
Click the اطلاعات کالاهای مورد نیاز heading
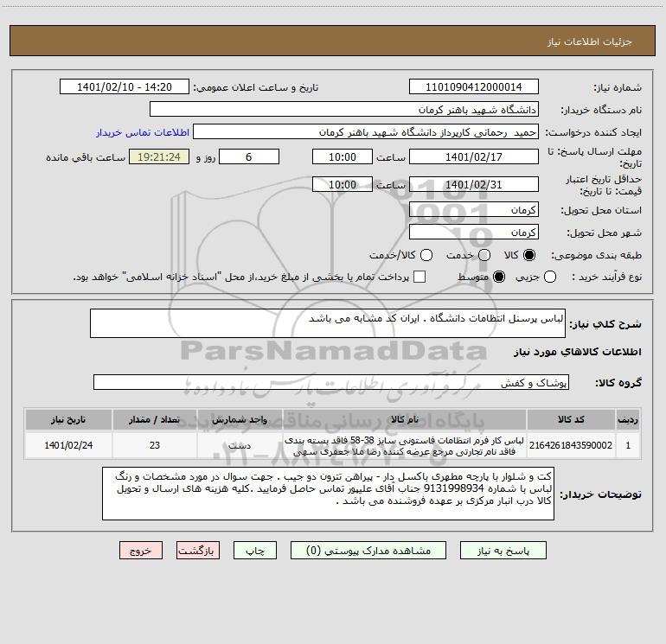coord(578,352)
